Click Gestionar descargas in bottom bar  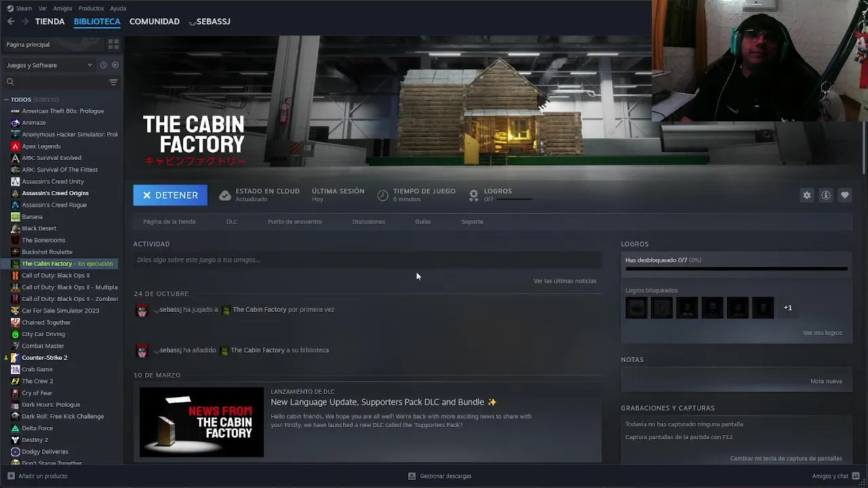tap(446, 476)
